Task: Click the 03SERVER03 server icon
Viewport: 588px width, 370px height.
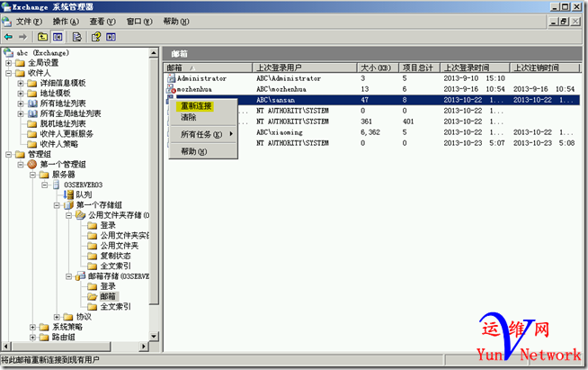Action: pyautogui.click(x=57, y=185)
